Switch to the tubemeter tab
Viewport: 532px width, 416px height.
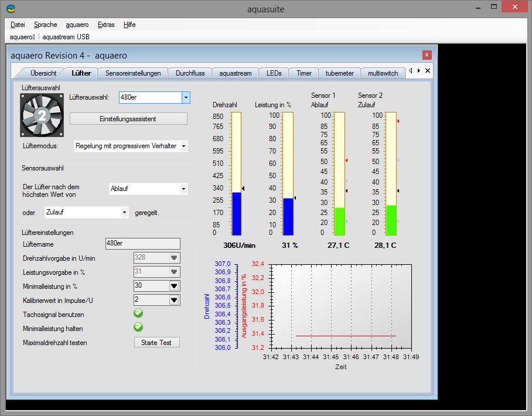339,73
